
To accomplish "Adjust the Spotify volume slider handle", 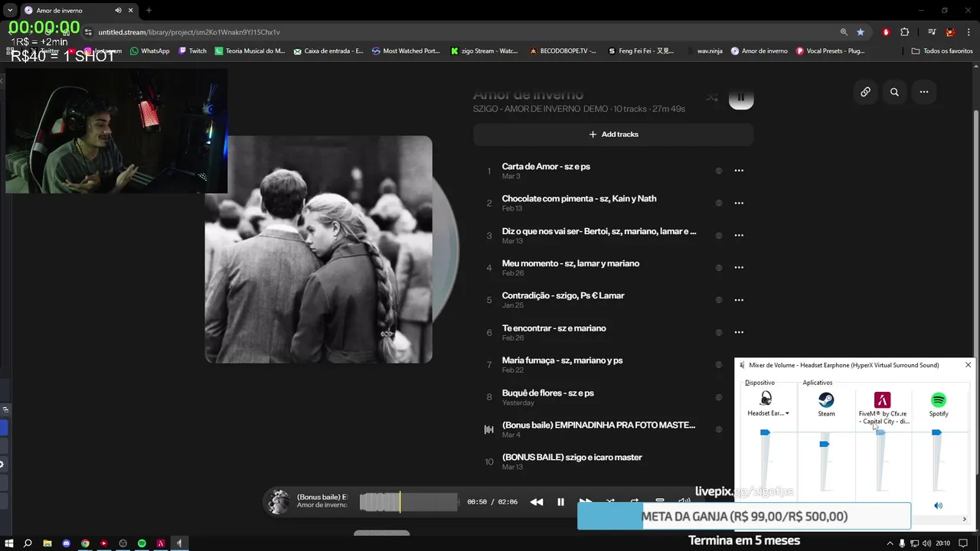I will tap(936, 433).
